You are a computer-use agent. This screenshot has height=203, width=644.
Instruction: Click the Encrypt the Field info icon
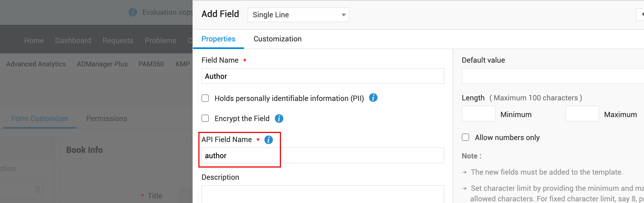tap(279, 119)
